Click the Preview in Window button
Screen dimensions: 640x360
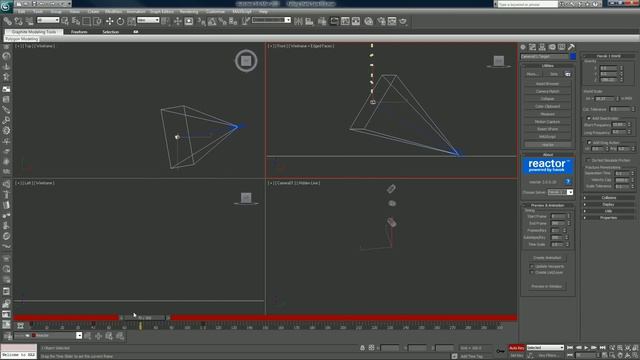[x=547, y=286]
